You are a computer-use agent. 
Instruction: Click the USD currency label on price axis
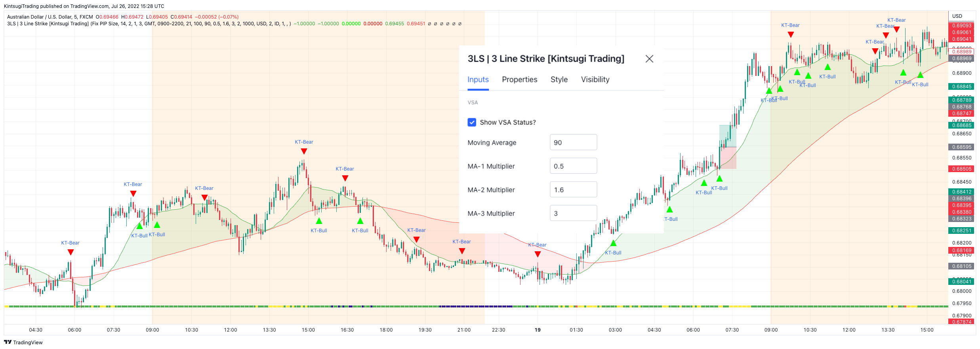[957, 16]
